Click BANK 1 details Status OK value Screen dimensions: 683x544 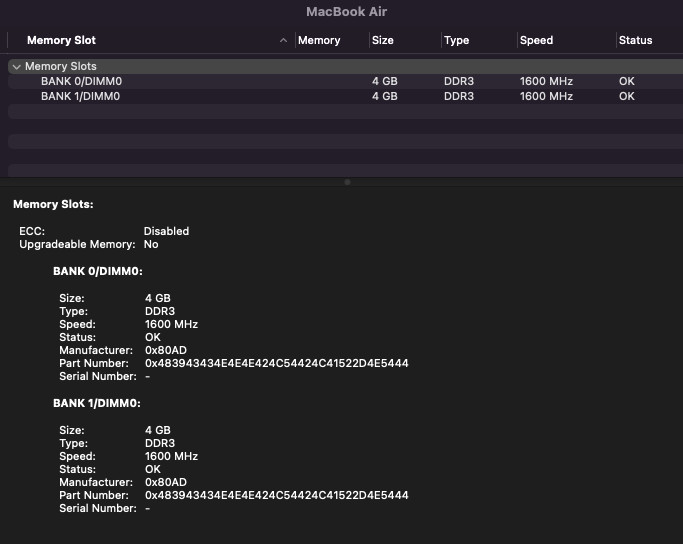153,470
